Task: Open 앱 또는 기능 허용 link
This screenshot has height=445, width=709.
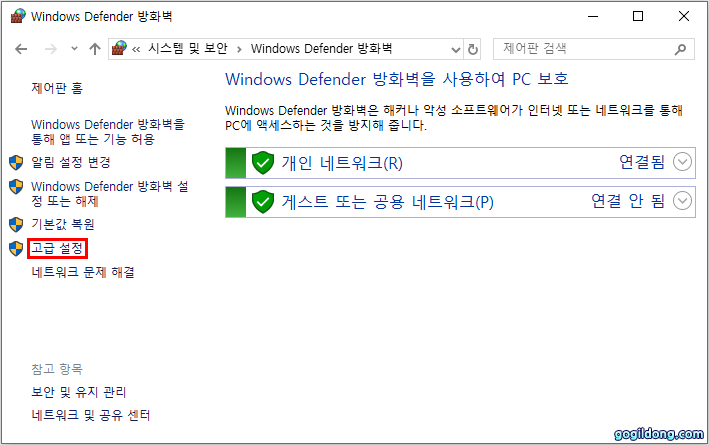Action: (x=108, y=132)
